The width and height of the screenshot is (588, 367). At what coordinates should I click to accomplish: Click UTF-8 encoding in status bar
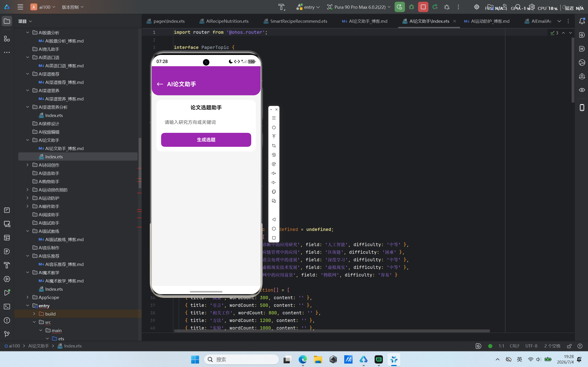(x=531, y=346)
